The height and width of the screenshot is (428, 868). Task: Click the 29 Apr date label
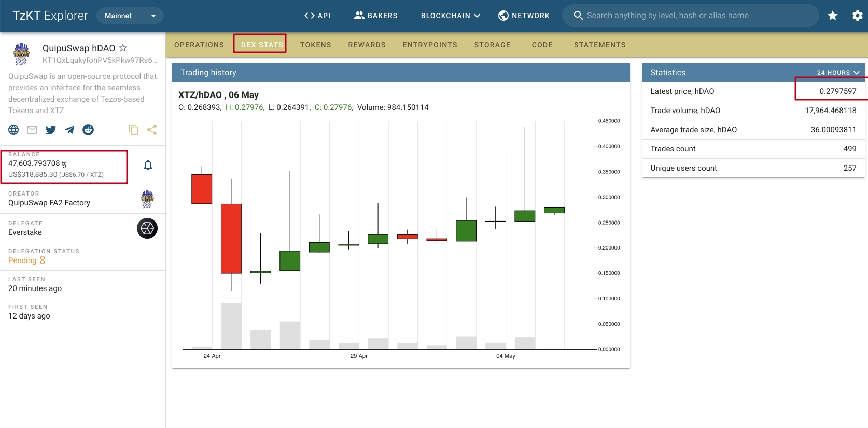(x=359, y=356)
